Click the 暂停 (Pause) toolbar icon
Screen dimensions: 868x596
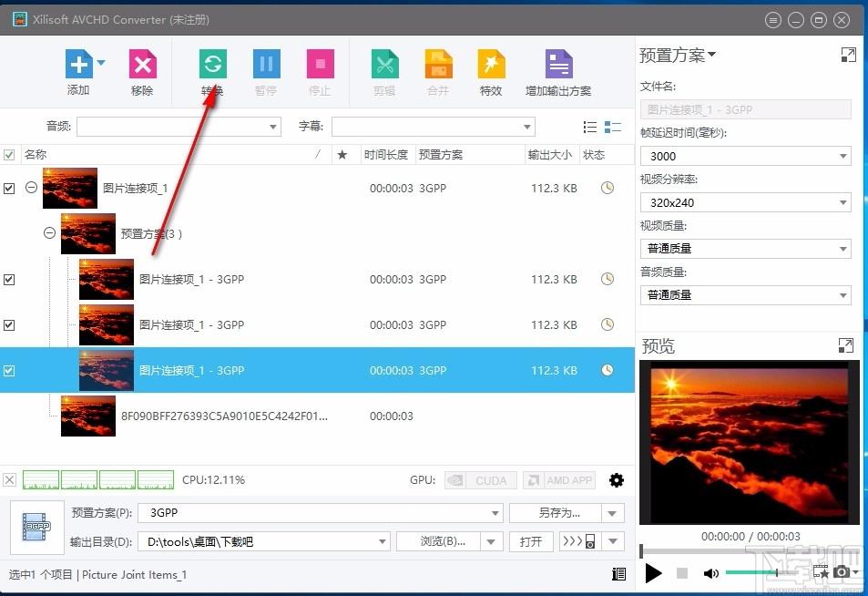[x=266, y=64]
